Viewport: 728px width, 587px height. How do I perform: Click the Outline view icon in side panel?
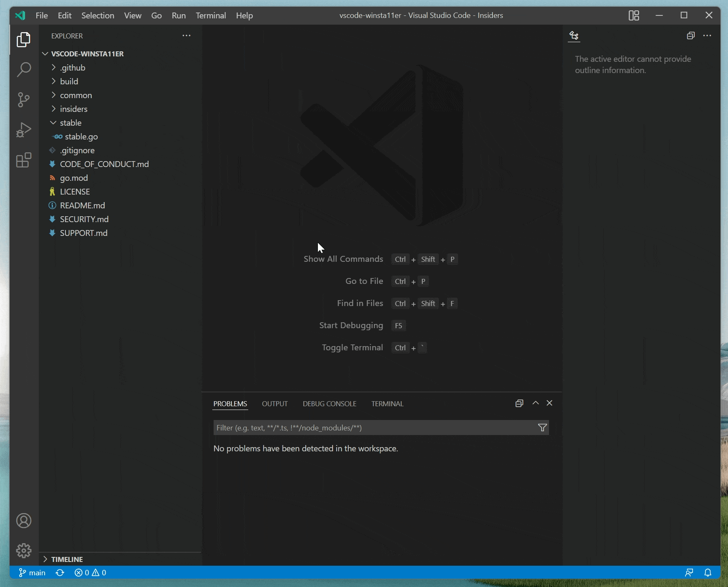pyautogui.click(x=574, y=36)
